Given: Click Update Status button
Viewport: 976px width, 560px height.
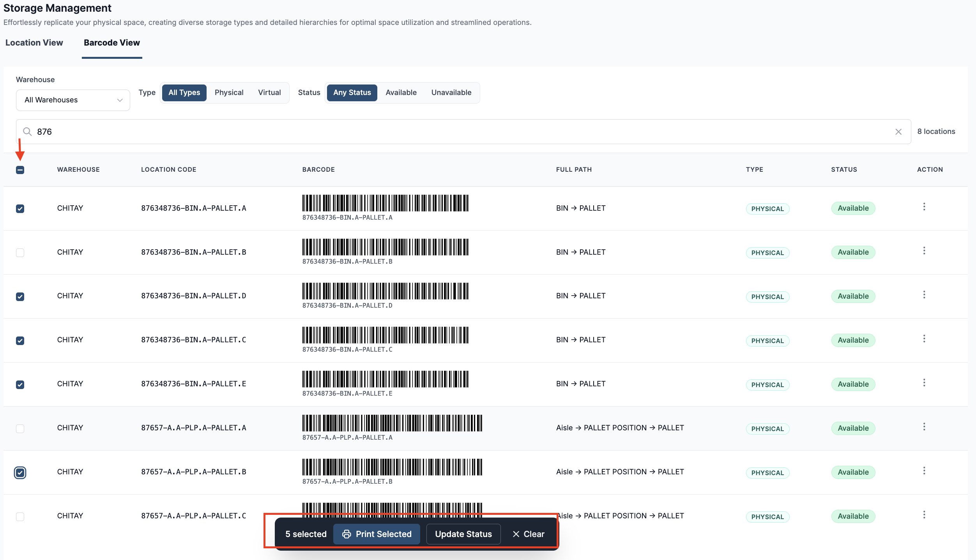Looking at the screenshot, I should click(x=463, y=534).
